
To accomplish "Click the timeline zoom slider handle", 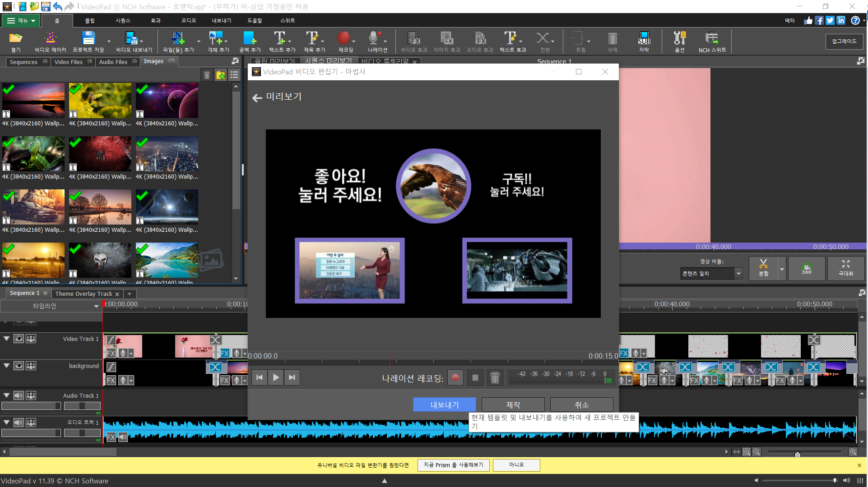I will pos(797,454).
